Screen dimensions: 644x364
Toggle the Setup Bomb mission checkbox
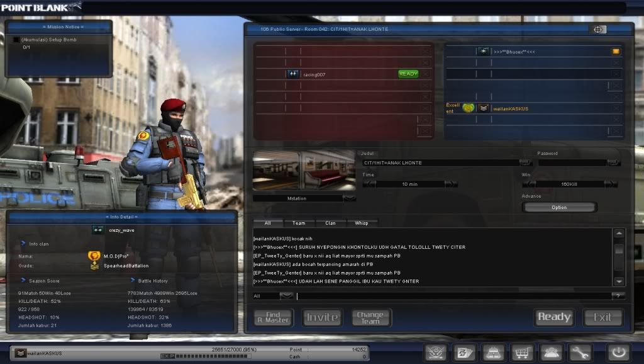tap(16, 40)
